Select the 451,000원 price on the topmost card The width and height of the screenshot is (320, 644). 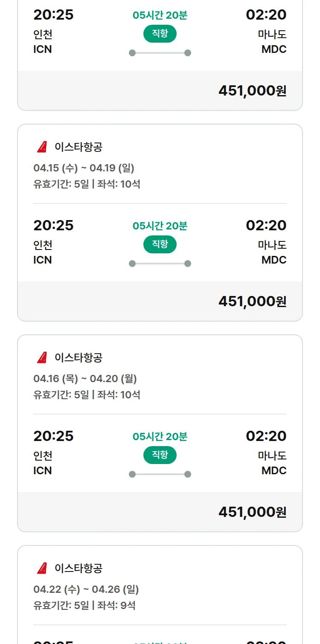[x=252, y=91]
